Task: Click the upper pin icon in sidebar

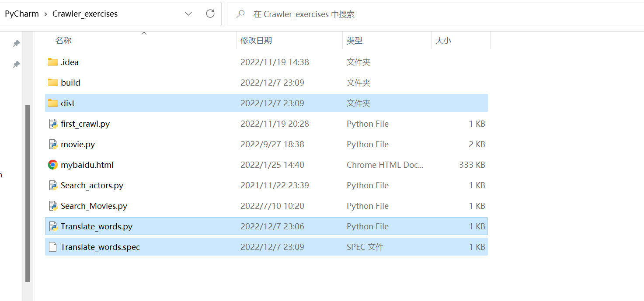Action: [x=16, y=43]
